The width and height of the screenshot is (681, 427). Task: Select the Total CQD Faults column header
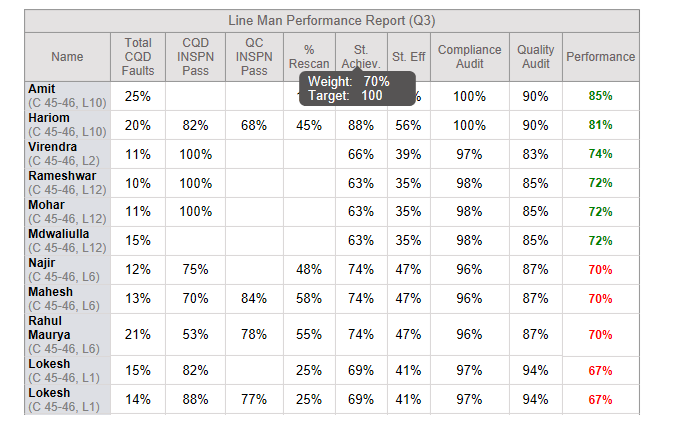[x=138, y=57]
